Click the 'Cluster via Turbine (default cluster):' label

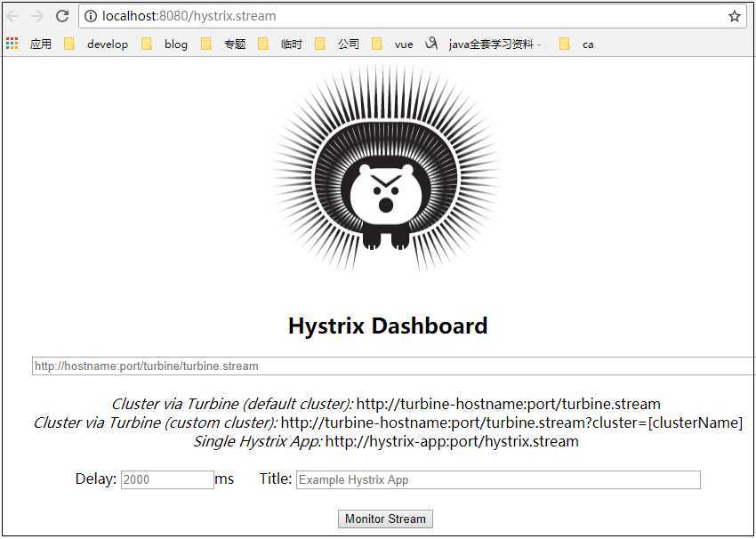coord(232,404)
